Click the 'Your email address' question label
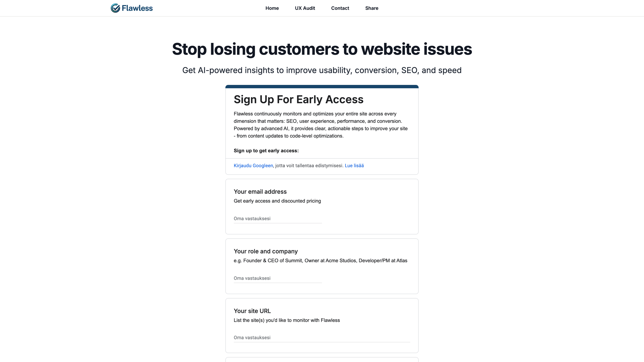This screenshot has width=644, height=362. (x=260, y=192)
